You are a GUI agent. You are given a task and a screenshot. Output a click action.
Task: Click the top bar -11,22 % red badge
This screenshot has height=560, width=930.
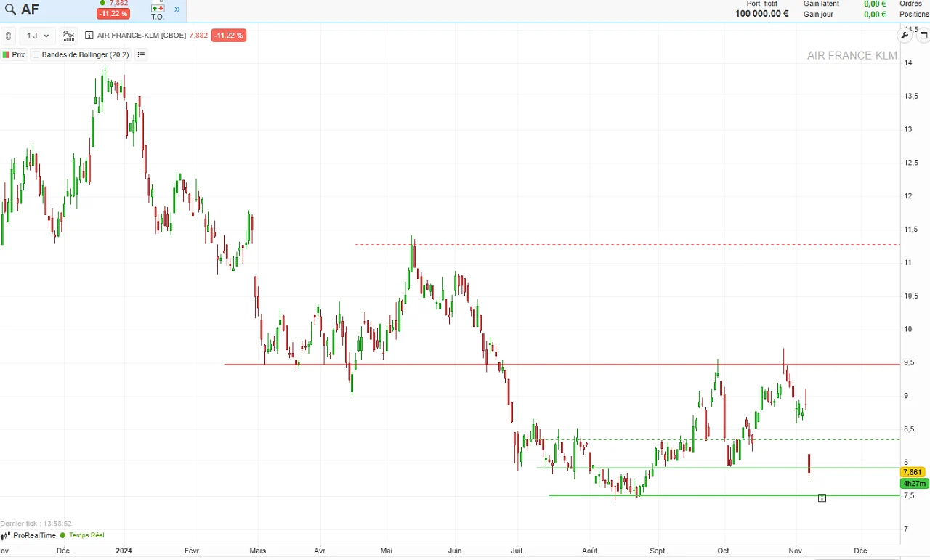(113, 14)
